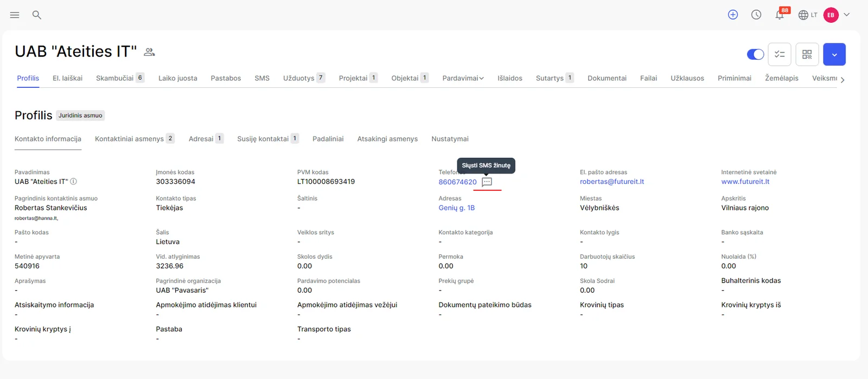The width and height of the screenshot is (868, 379).
Task: Open Kontaktiniai asmenys sub-tab
Action: click(x=135, y=139)
